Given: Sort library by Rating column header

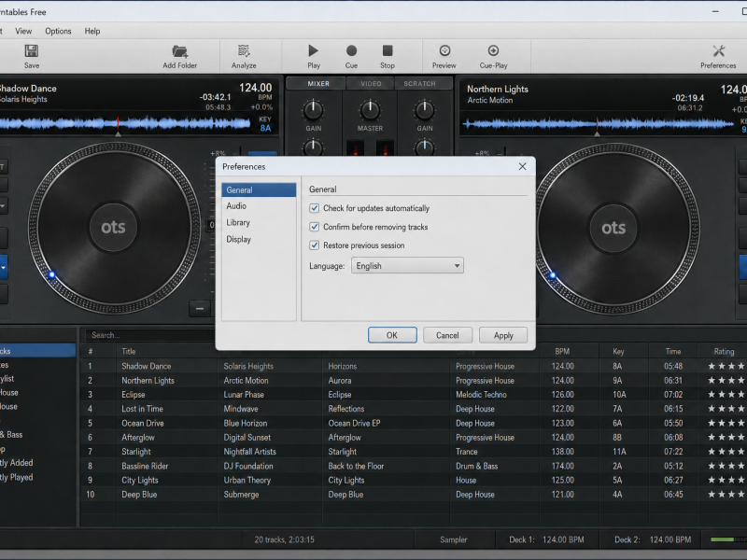Looking at the screenshot, I should (x=724, y=352).
